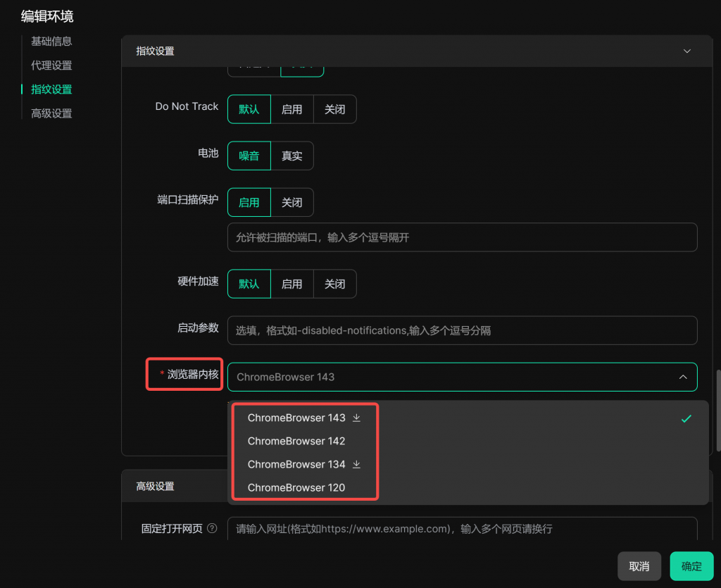
Task: Click the 取消 cancel button
Action: click(639, 566)
